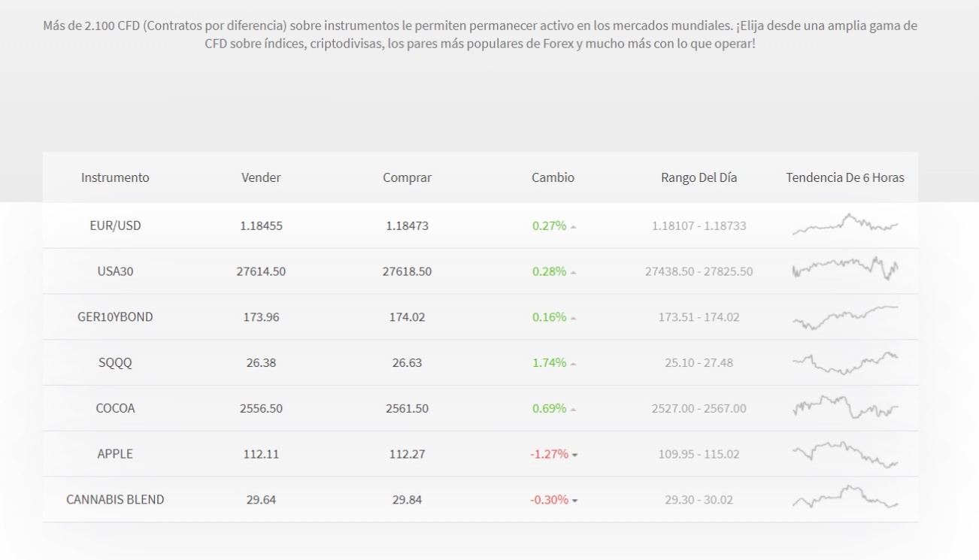Image resolution: width=979 pixels, height=560 pixels.
Task: Click the APPLE trend chart icon
Action: point(844,453)
